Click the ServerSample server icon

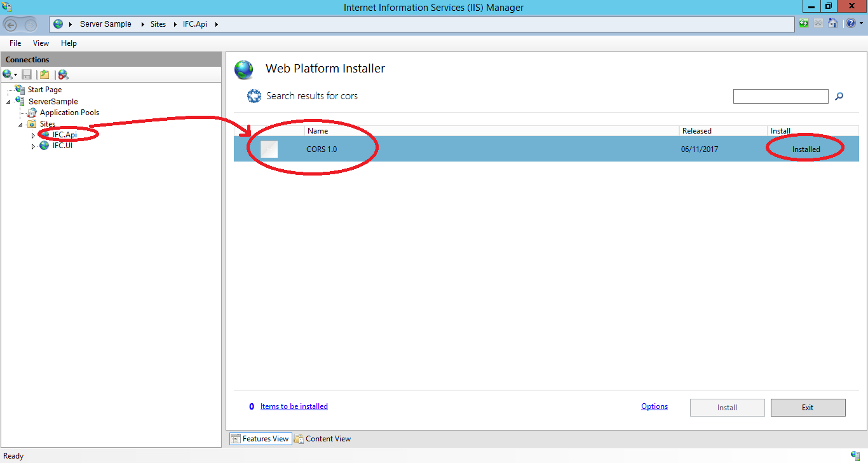20,101
